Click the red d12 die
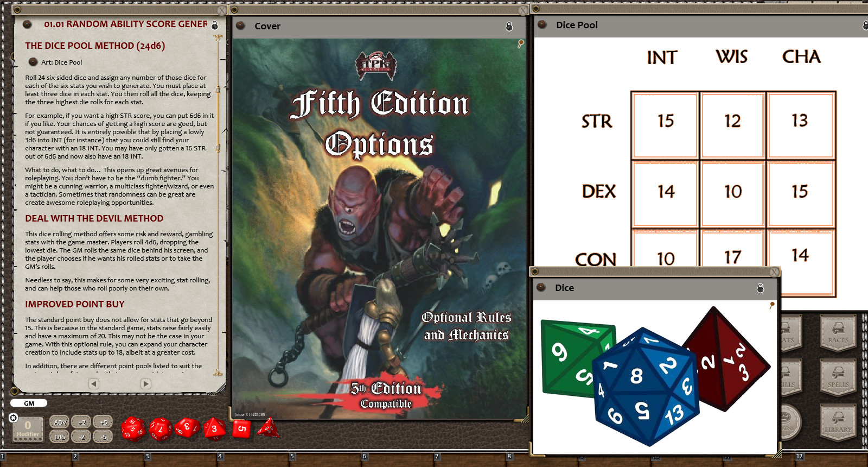Viewport: 868px width, 467px height. pos(161,429)
